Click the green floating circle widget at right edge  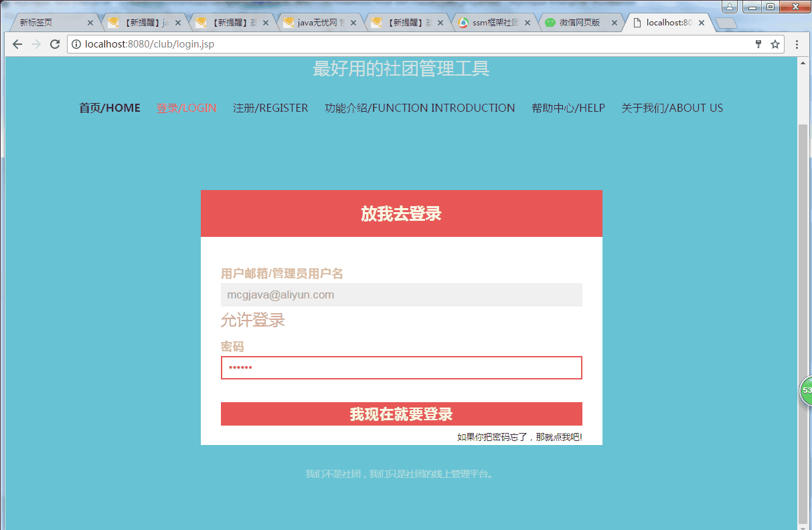click(x=806, y=391)
